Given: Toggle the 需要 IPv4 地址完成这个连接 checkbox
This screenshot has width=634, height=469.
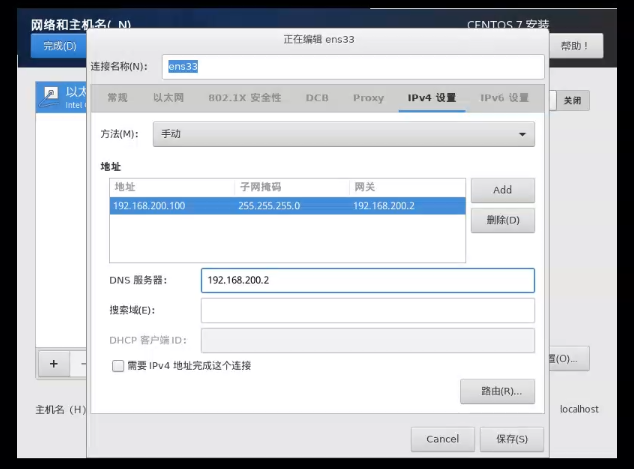Looking at the screenshot, I should click(x=118, y=366).
